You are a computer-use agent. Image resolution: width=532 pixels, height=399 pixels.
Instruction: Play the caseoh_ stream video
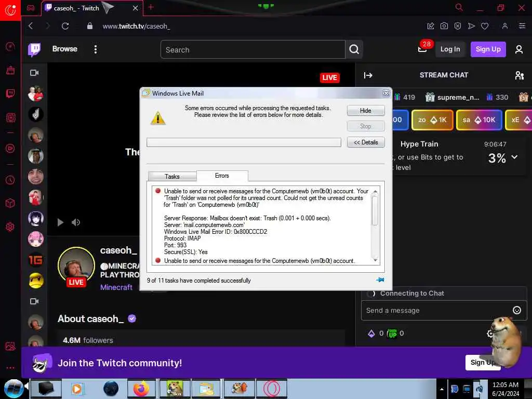pyautogui.click(x=60, y=222)
